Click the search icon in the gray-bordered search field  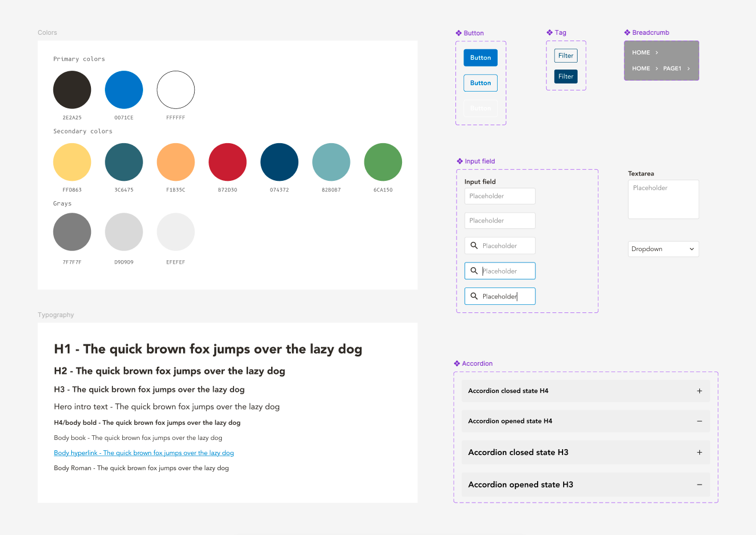(x=474, y=246)
